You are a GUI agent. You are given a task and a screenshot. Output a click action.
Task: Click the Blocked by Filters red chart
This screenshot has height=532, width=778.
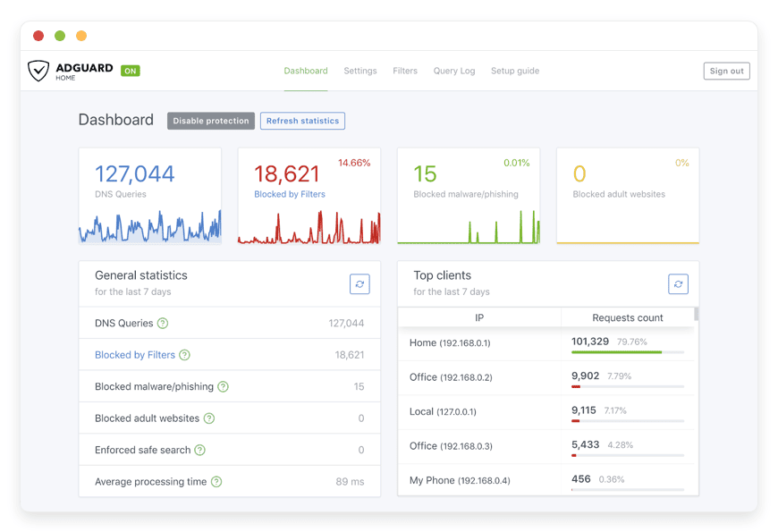click(309, 227)
